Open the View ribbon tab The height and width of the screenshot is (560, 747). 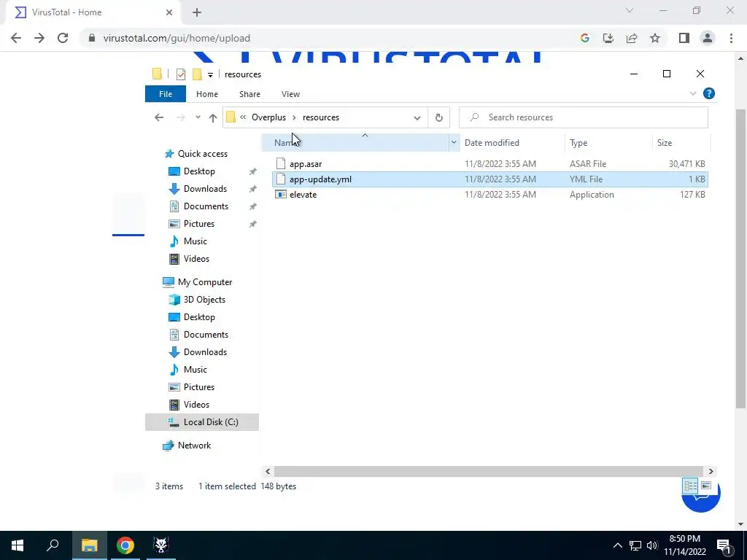(x=290, y=94)
